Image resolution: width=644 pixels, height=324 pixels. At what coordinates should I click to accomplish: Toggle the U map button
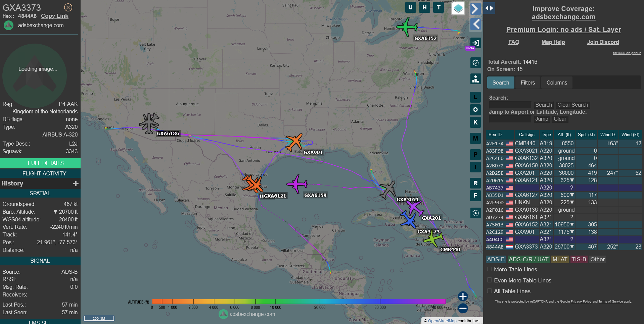[x=410, y=7]
